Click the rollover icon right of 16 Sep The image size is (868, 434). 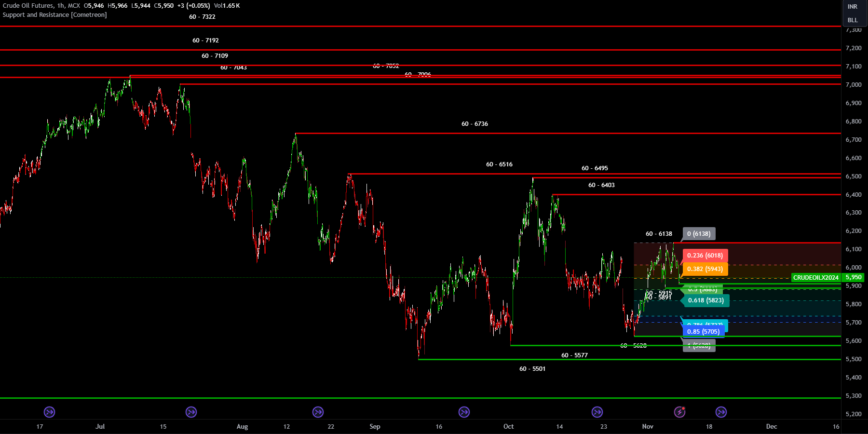(x=464, y=412)
